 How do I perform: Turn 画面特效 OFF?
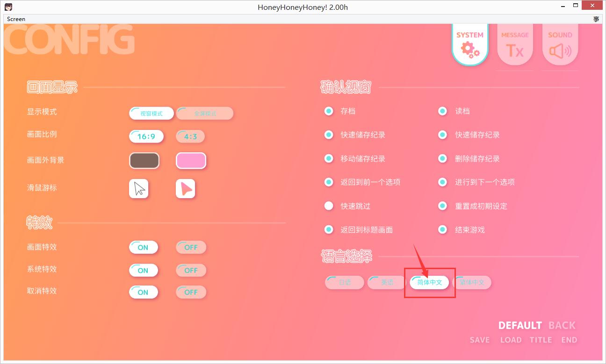[x=191, y=248]
